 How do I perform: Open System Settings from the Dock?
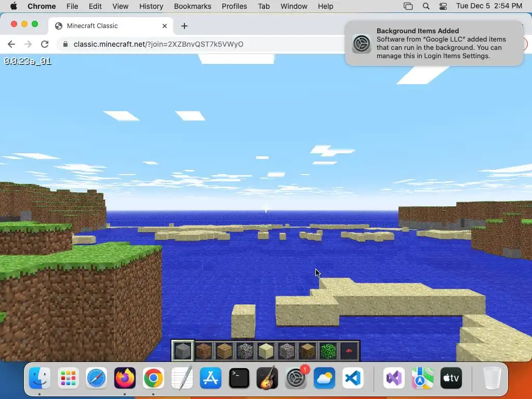click(x=296, y=378)
